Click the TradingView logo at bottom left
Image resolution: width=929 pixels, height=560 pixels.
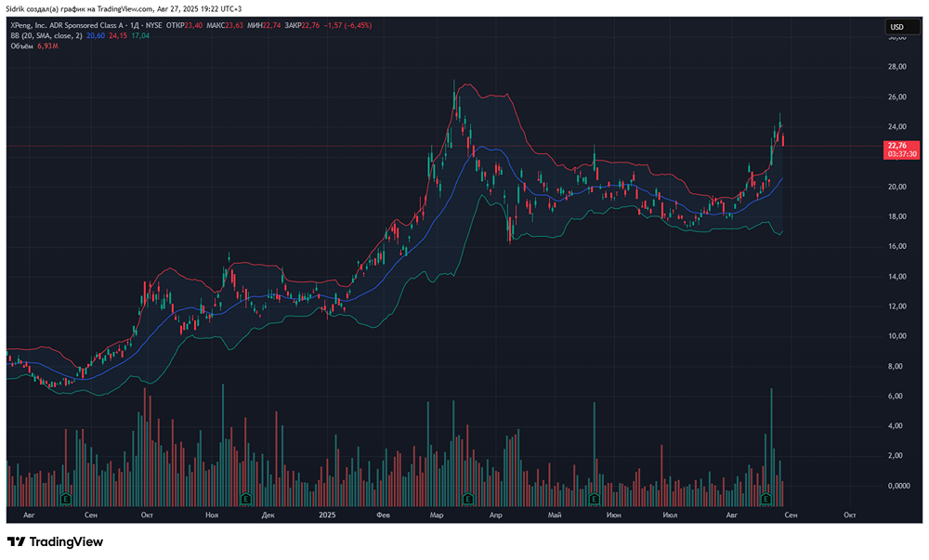55,541
